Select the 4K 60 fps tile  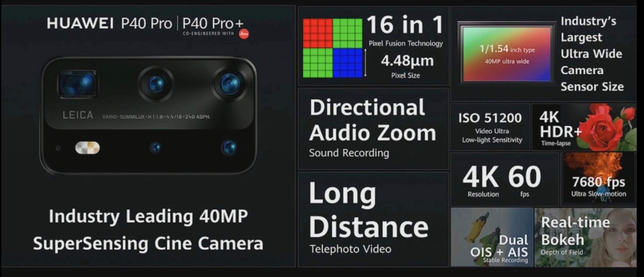505,179
